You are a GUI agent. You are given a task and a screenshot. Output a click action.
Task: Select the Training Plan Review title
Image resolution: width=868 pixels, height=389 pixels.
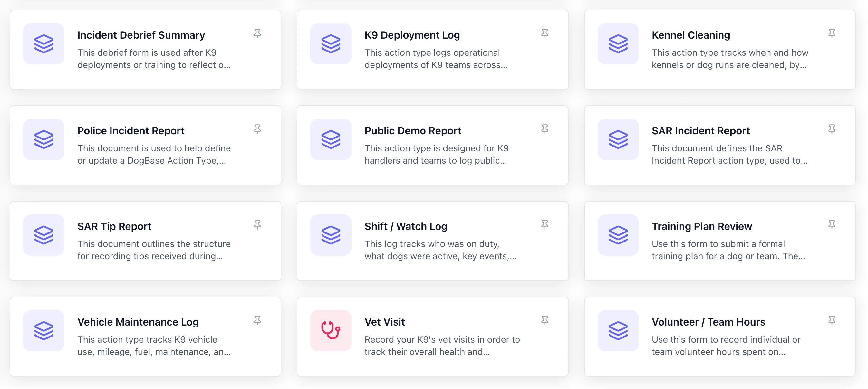[701, 226]
